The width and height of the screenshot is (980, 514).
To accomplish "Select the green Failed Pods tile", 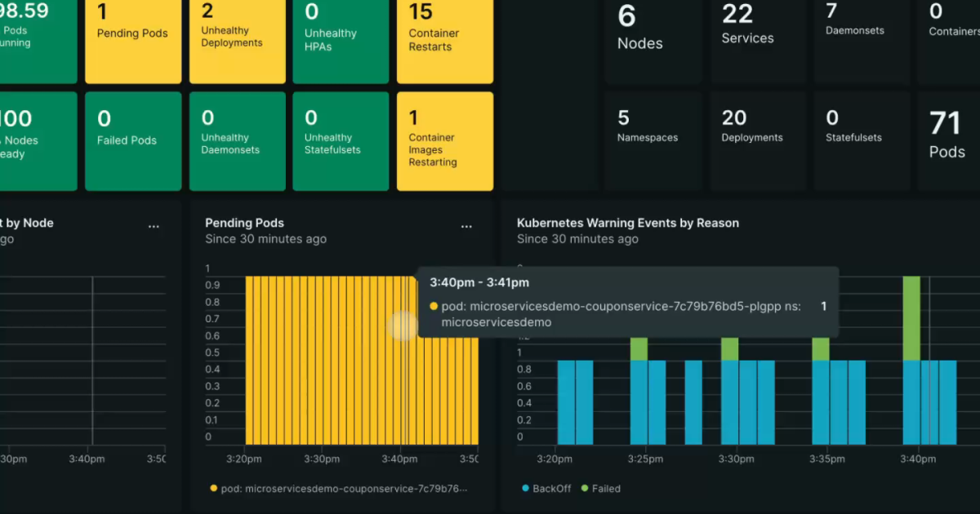I will (x=133, y=140).
